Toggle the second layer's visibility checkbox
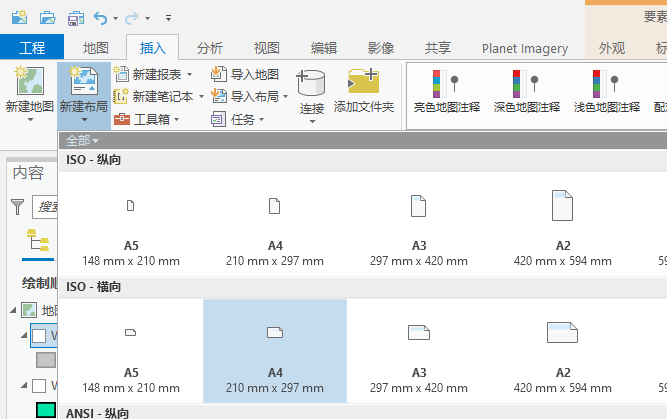This screenshot has width=667, height=419. point(39,386)
